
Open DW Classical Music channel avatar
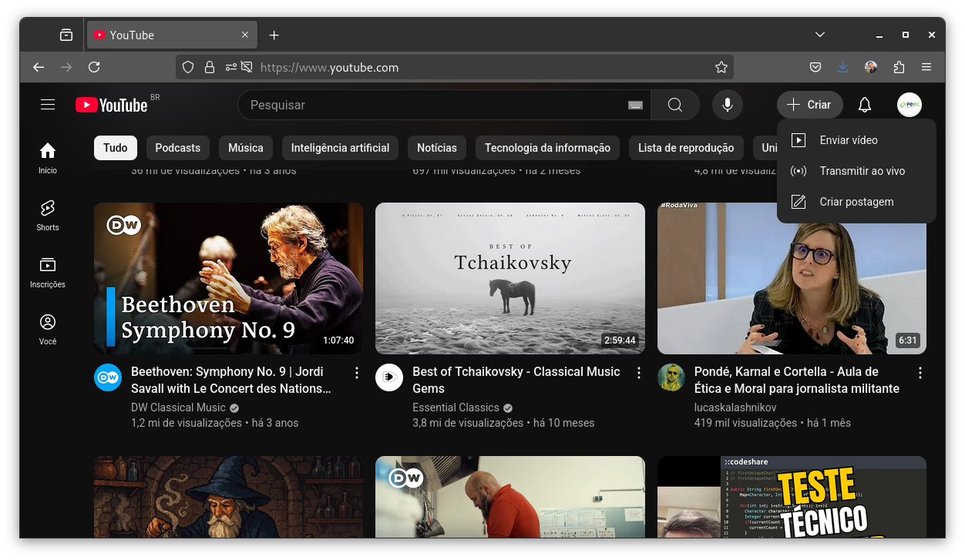tap(108, 377)
